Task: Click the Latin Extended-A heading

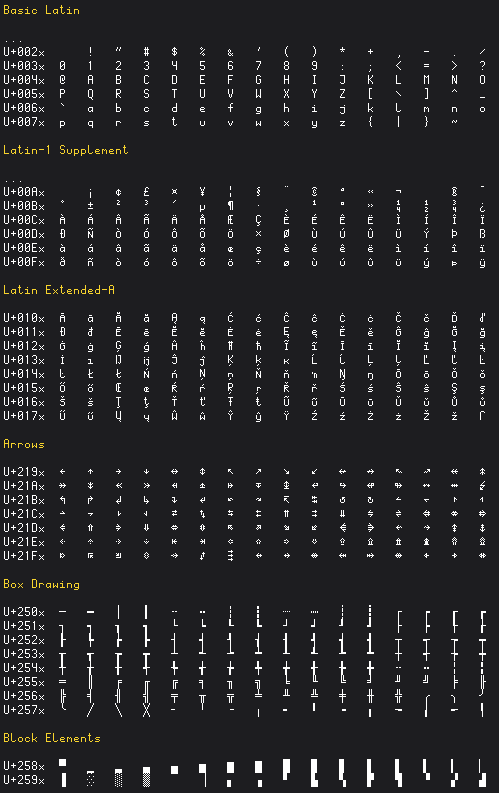Action: [x=59, y=290]
